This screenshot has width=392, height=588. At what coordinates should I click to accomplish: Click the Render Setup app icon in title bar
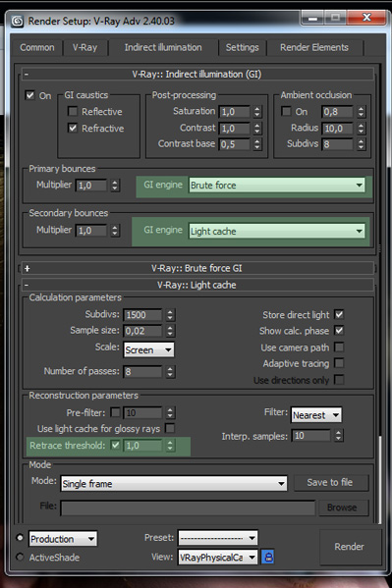pyautogui.click(x=17, y=21)
